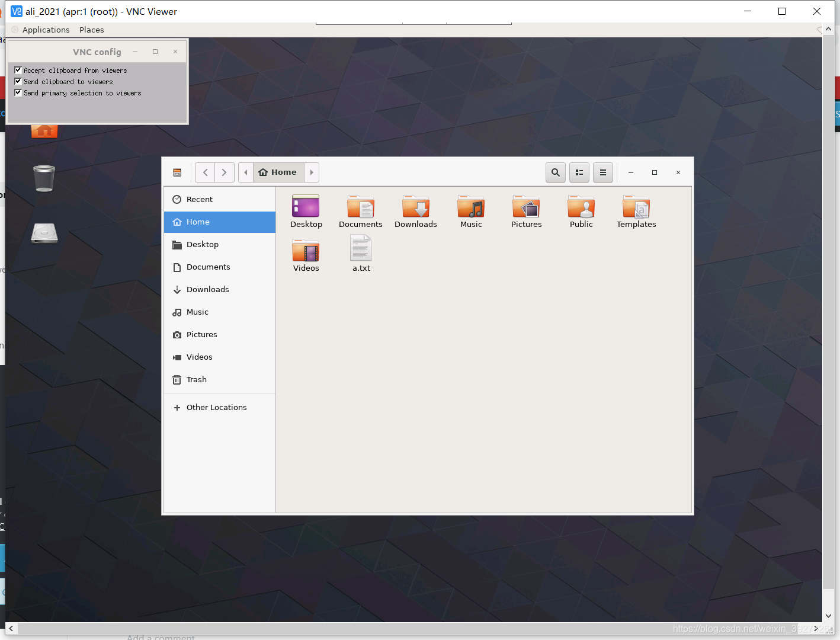The height and width of the screenshot is (640, 840).
Task: Click the path bar left scroll arrow
Action: (246, 172)
